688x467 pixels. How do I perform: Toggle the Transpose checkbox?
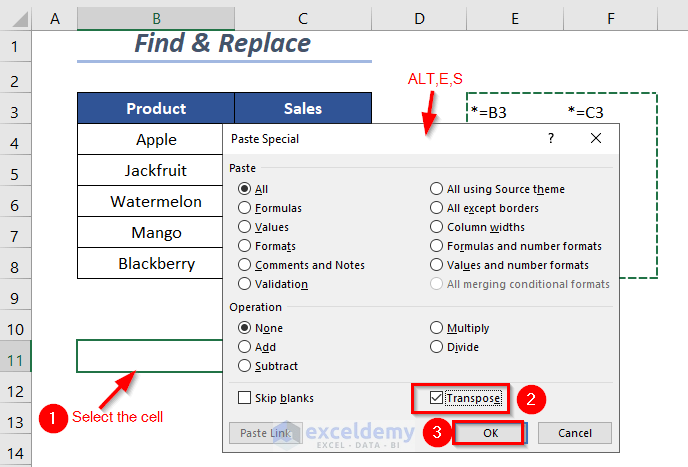[x=436, y=398]
